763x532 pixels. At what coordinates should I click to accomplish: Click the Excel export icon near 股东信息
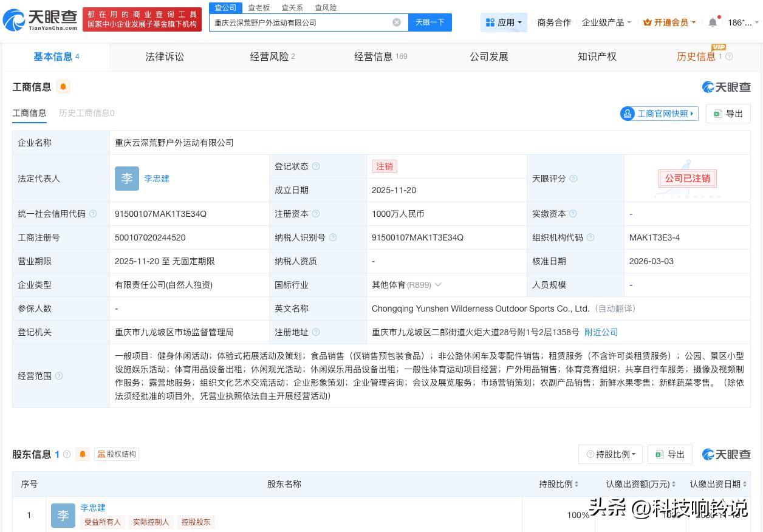point(660,454)
